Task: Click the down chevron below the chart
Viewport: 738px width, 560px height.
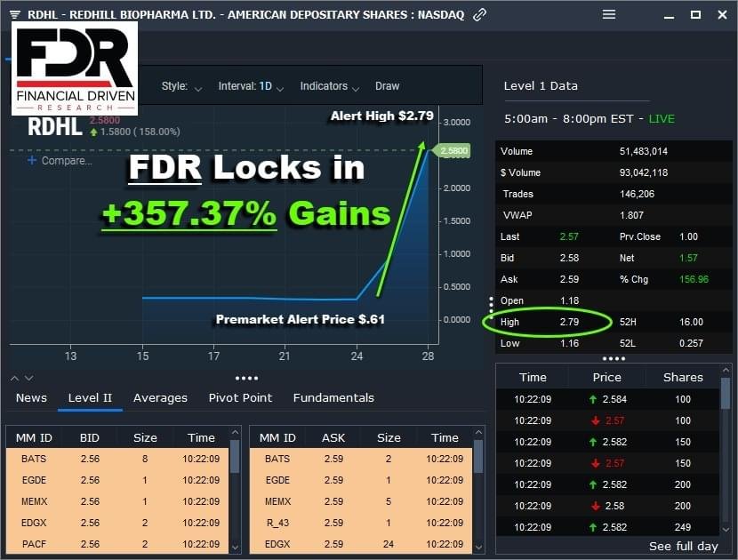Action: point(28,379)
